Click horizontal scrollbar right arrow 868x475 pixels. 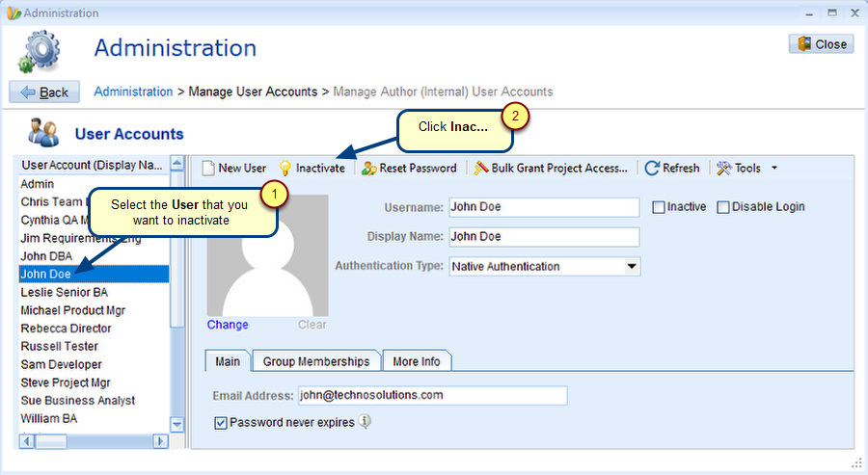(160, 441)
